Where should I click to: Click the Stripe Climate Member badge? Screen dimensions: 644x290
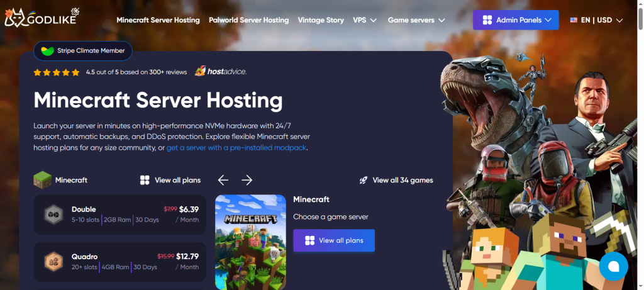(x=82, y=50)
